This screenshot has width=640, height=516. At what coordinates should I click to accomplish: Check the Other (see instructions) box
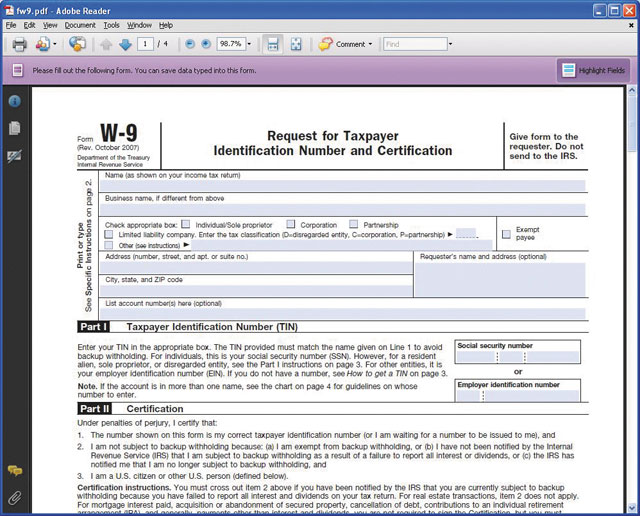pos(109,245)
